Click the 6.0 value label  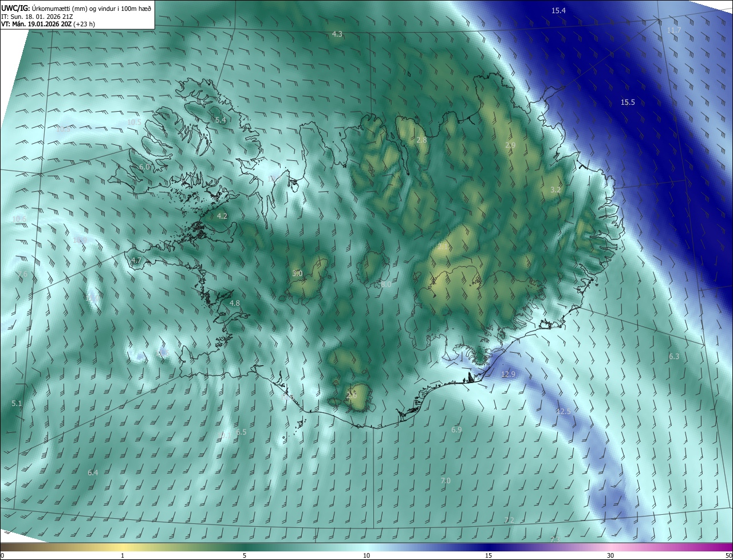point(144,167)
